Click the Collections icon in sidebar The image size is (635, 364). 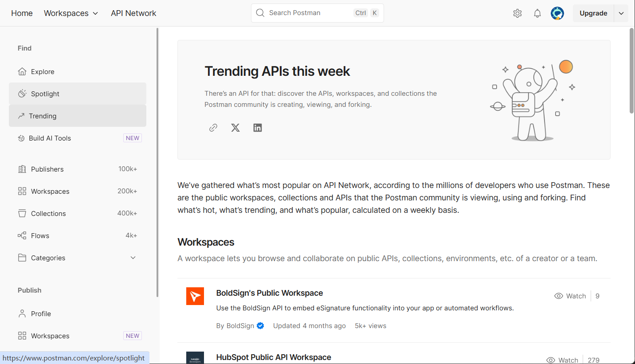(22, 213)
